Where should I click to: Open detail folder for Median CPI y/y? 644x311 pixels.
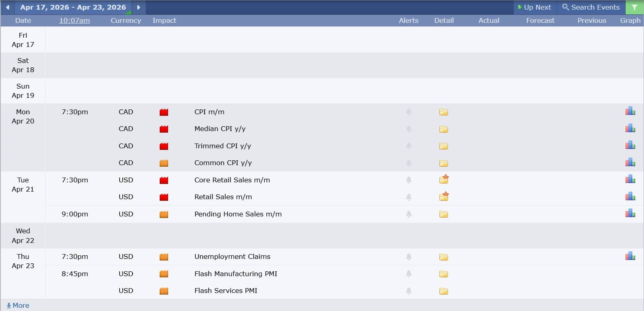click(443, 129)
